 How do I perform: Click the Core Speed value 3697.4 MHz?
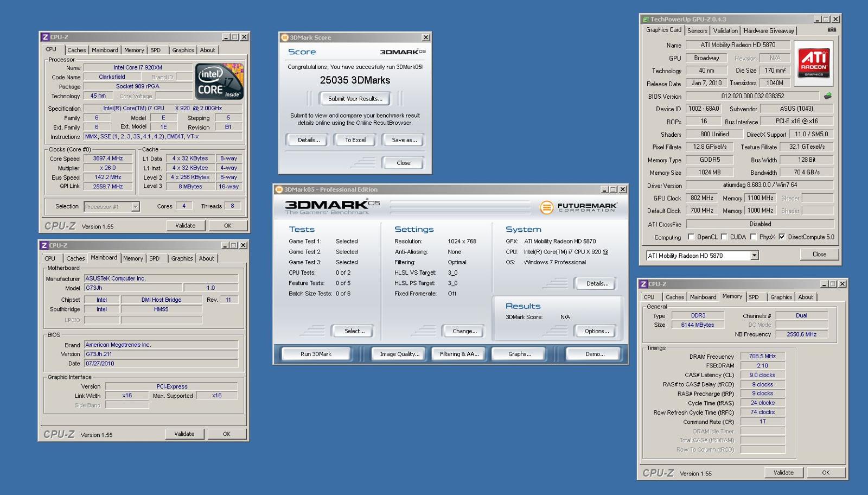(x=108, y=158)
